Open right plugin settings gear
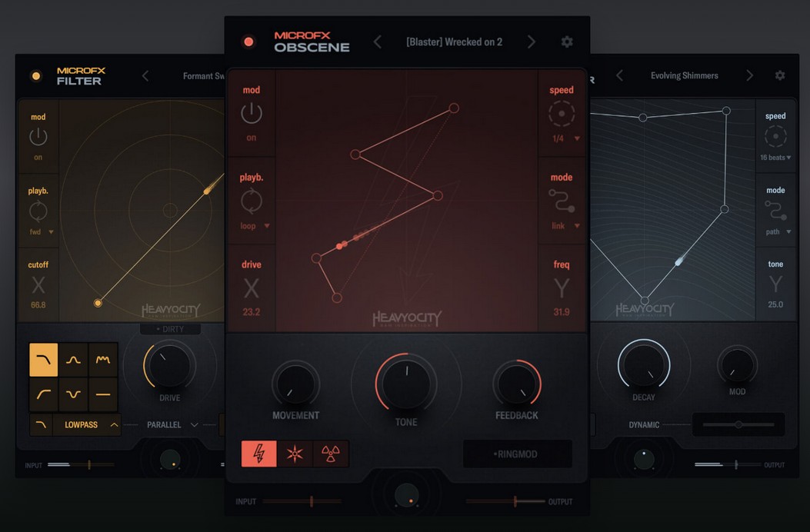Viewport: 810px width, 532px height. 780,75
